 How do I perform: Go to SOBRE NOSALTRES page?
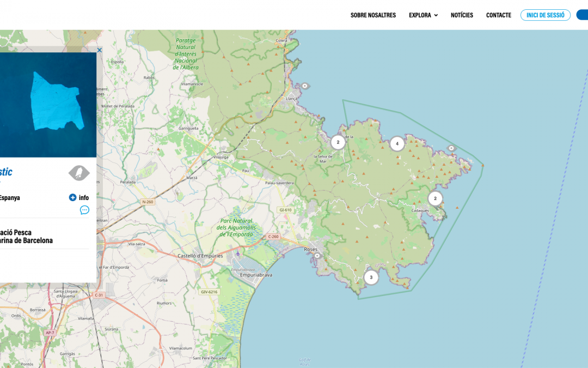pyautogui.click(x=373, y=15)
